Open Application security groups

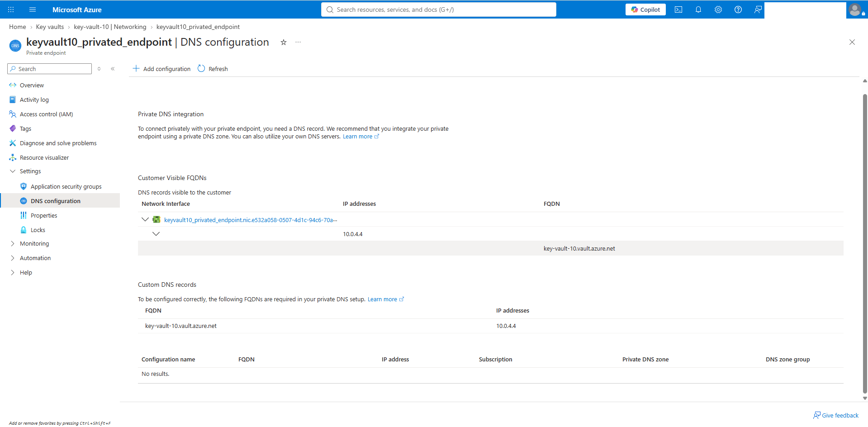[x=66, y=186]
